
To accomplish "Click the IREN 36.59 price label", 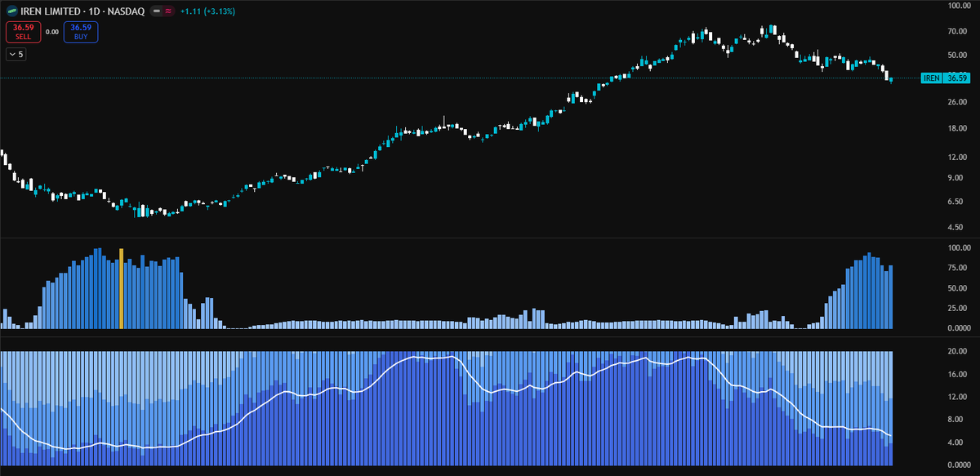I will 946,78.
